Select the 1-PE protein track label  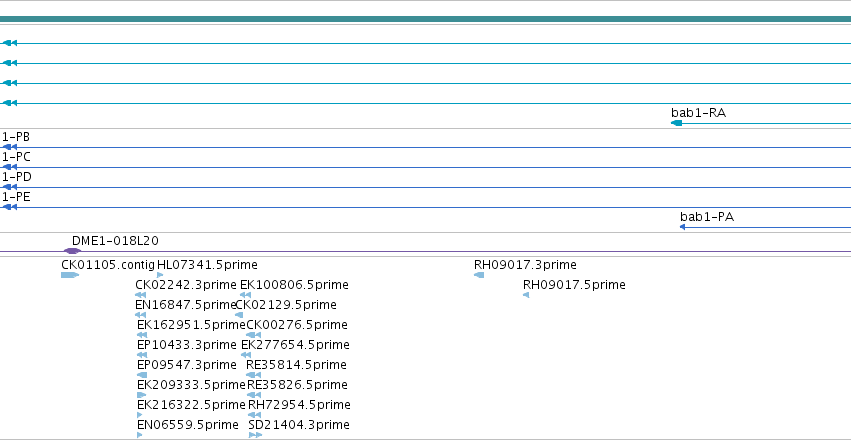coord(16,197)
